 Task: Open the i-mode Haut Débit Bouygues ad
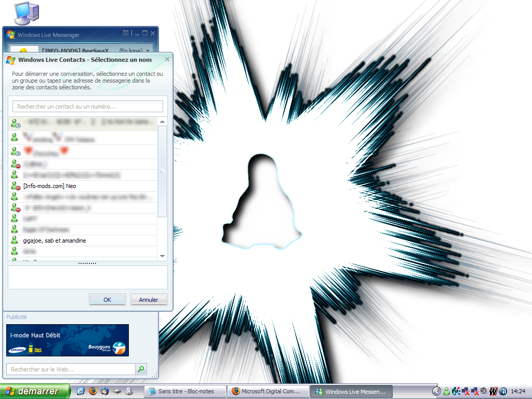click(x=68, y=340)
